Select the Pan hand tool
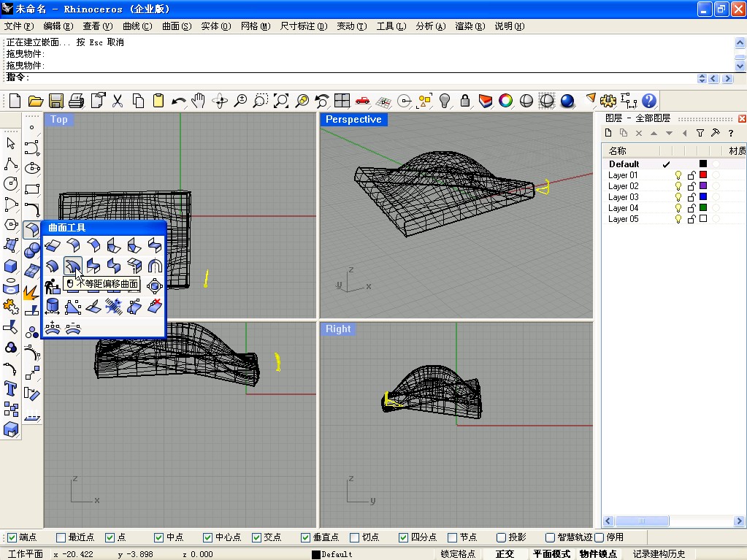This screenshot has width=747, height=560. 198,101
